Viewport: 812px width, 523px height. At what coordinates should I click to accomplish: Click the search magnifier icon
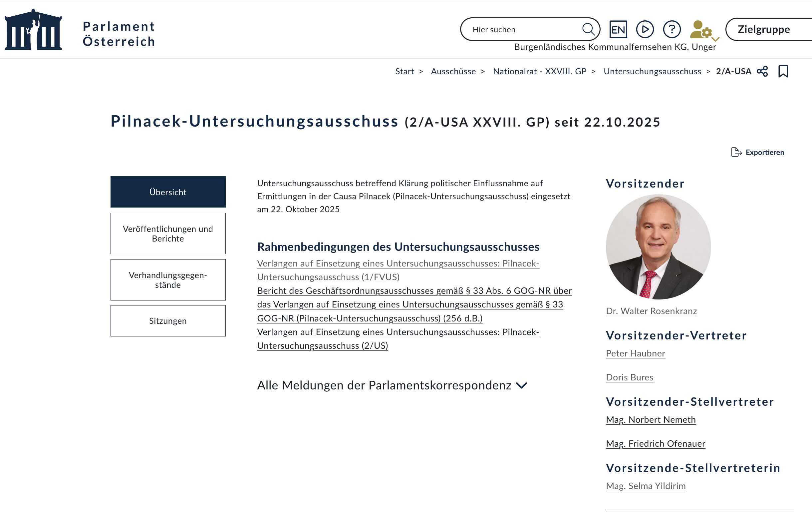pos(588,29)
